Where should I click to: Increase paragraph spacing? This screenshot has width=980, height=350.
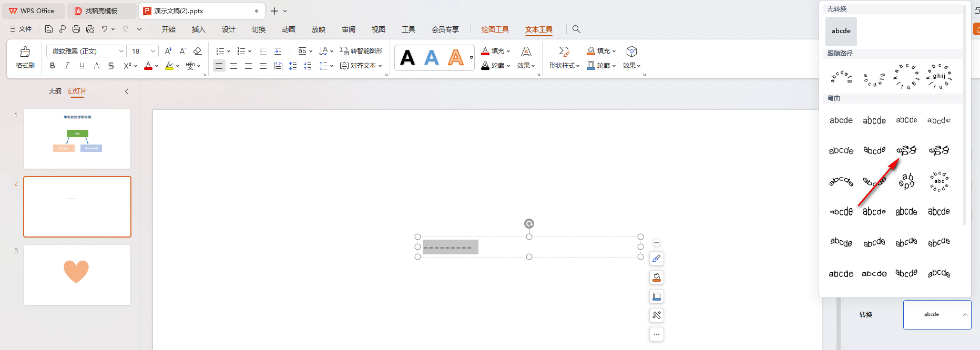(x=293, y=66)
